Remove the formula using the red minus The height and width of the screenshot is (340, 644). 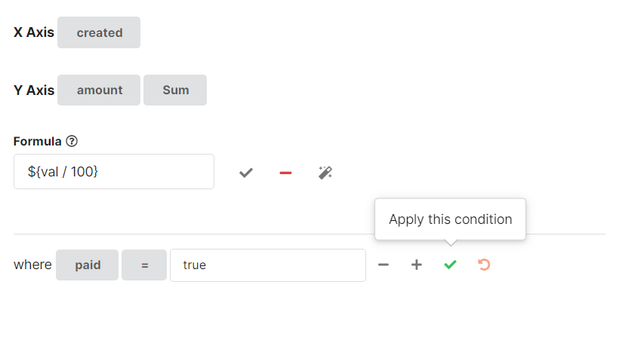285,173
